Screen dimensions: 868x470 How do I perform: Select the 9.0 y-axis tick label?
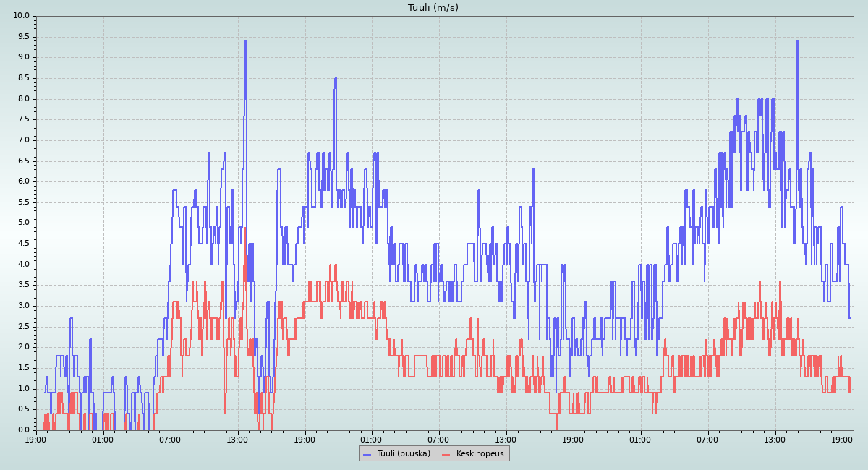point(24,57)
